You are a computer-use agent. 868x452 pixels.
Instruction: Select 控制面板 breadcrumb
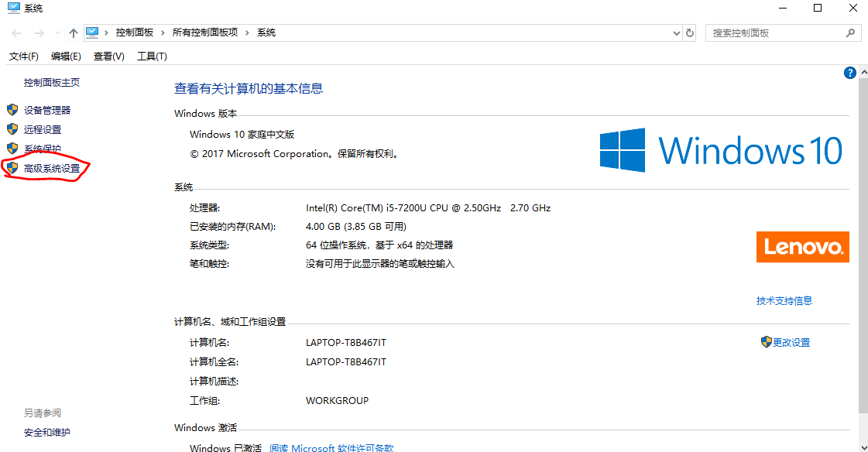[x=135, y=33]
